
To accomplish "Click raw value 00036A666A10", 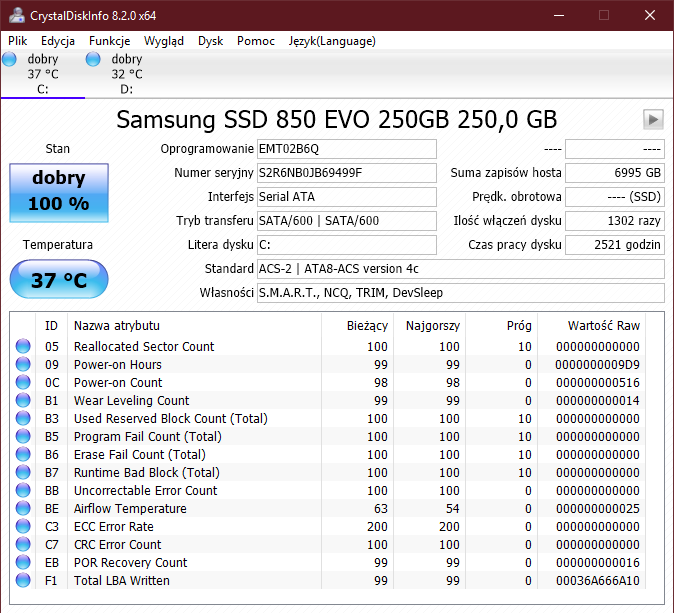I will click(x=597, y=581).
